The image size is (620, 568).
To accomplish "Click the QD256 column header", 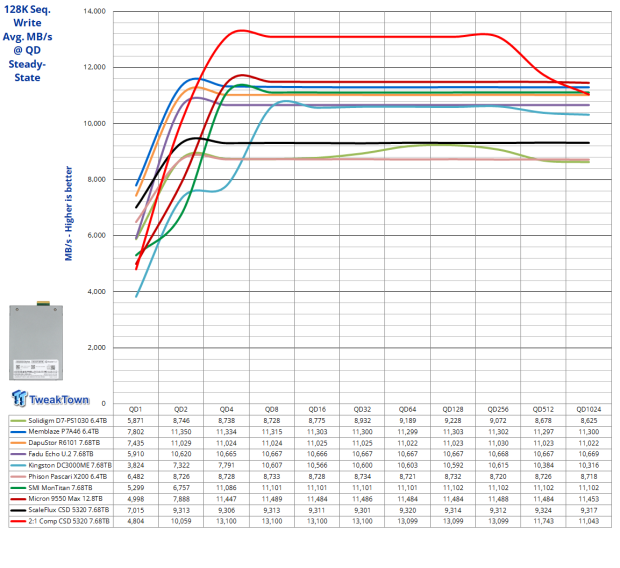I will tap(498, 409).
